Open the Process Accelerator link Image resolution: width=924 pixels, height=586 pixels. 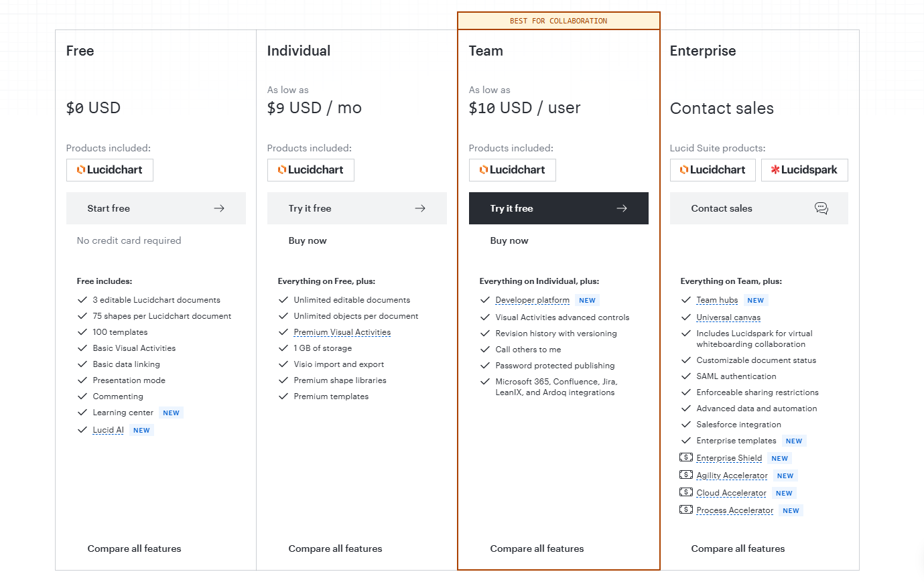[x=735, y=510]
